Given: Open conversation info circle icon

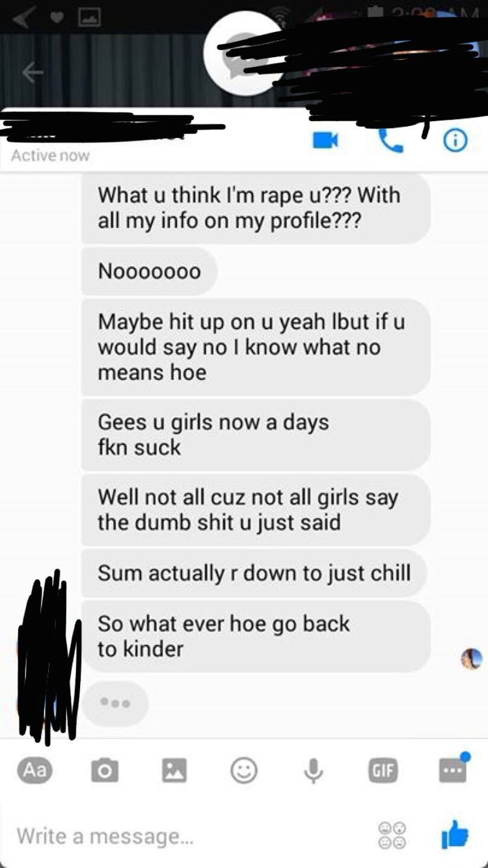Looking at the screenshot, I should coord(455,140).
